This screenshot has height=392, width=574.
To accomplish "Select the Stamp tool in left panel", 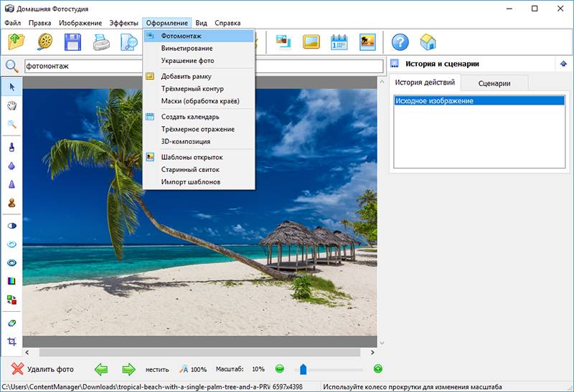I will coord(11,203).
